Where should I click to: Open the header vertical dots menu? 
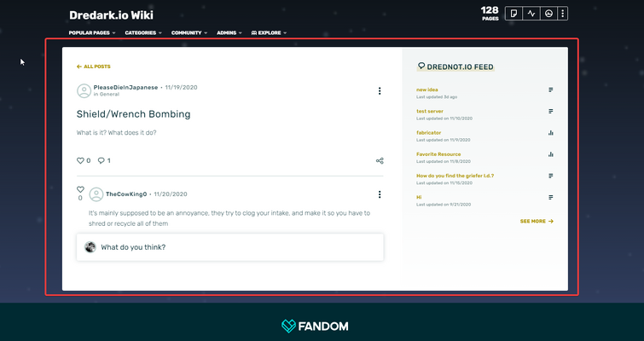click(x=563, y=14)
